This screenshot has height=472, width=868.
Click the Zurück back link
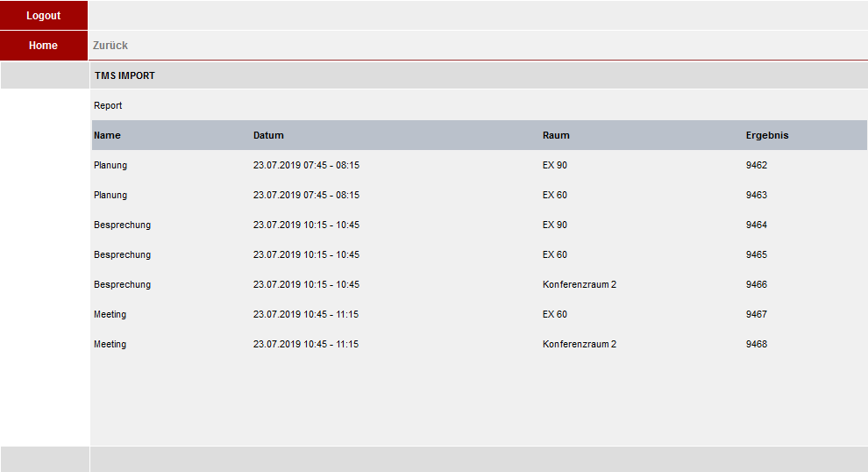110,46
